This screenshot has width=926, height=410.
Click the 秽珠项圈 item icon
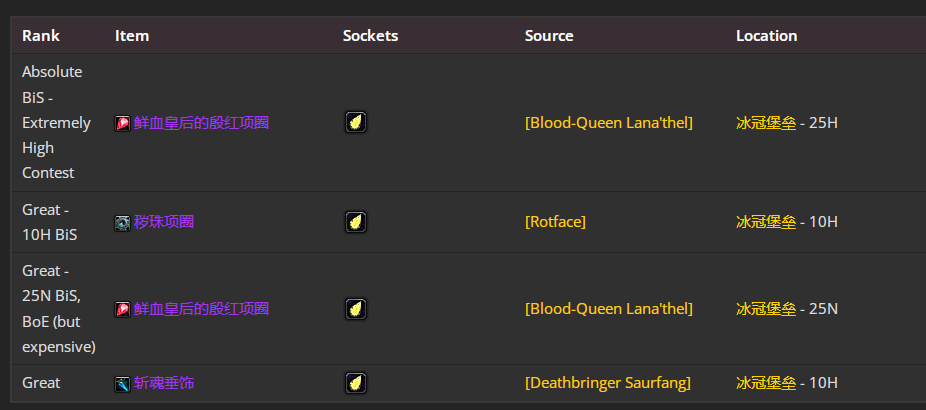coord(123,222)
